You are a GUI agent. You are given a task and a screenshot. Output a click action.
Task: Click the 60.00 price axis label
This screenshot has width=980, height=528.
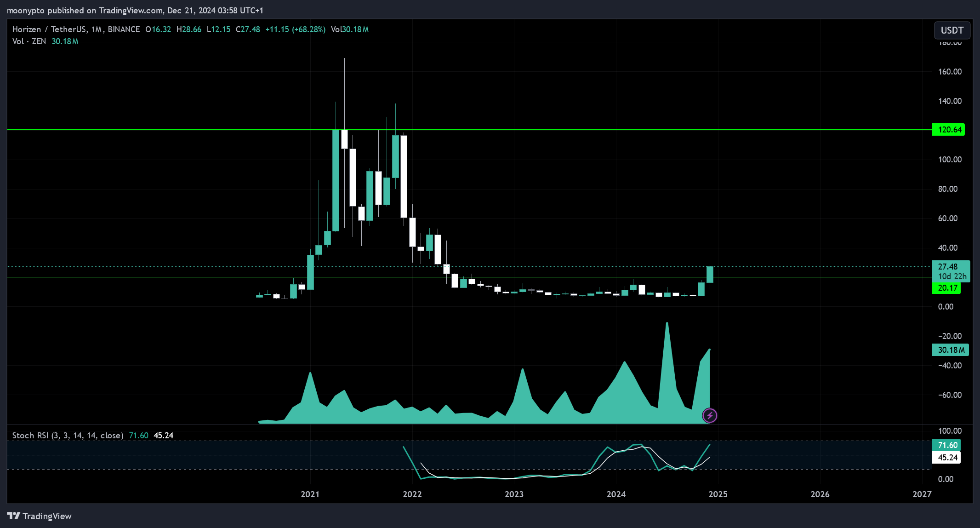tap(948, 218)
